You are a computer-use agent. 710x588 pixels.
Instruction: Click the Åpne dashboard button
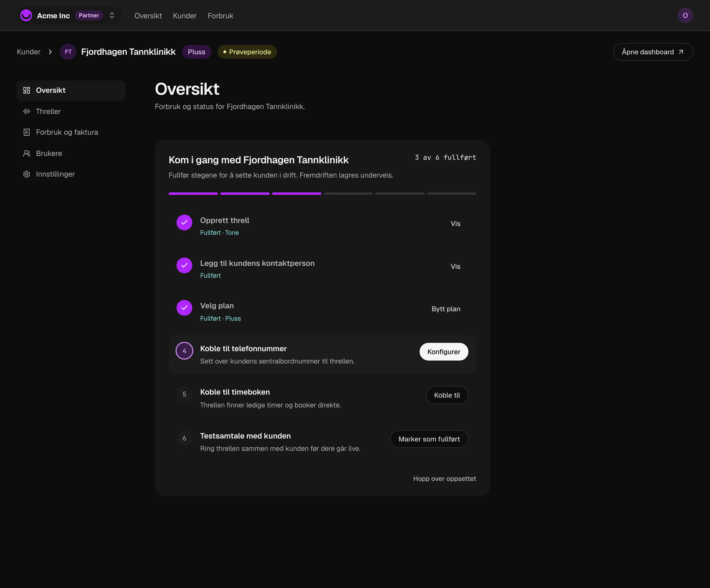coord(653,52)
